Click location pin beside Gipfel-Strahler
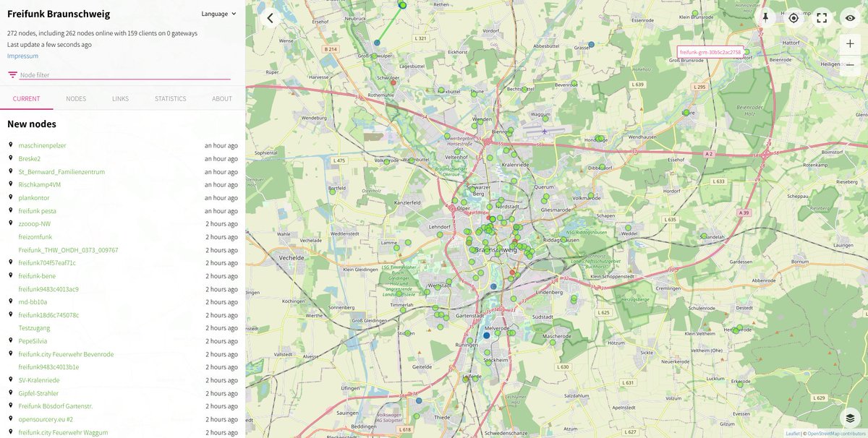 (x=11, y=392)
